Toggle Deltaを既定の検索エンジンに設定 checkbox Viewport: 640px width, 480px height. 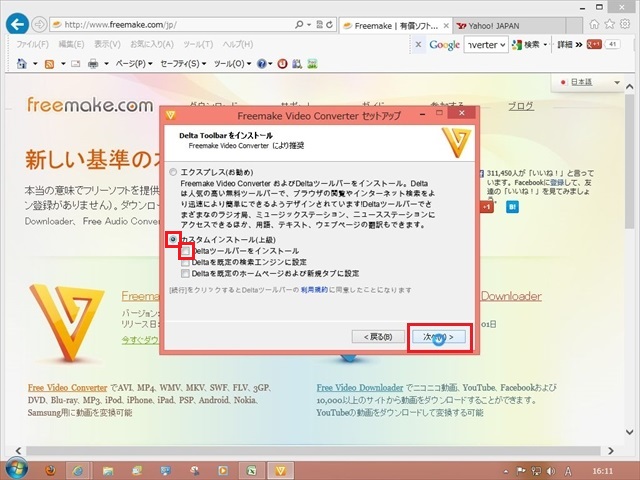(186, 261)
